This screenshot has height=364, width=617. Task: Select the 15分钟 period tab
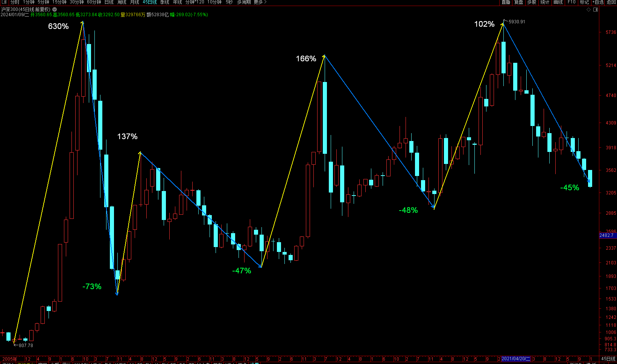[x=59, y=2]
